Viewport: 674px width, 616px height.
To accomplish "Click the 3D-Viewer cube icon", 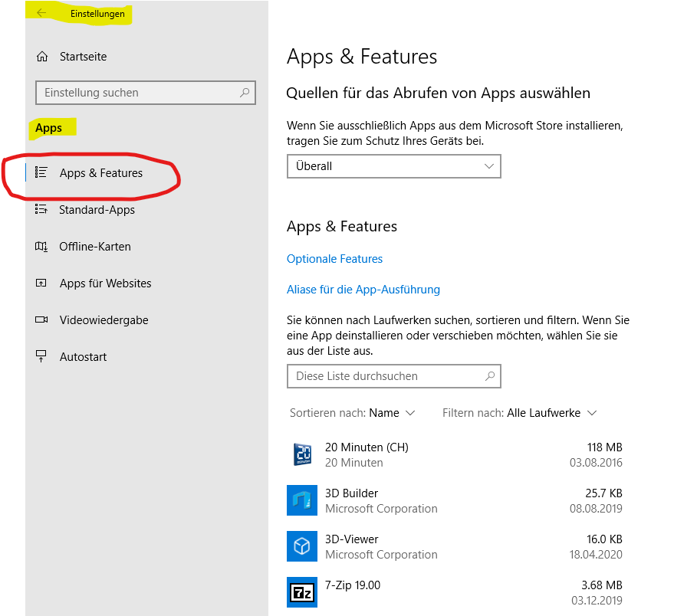I will [302, 546].
